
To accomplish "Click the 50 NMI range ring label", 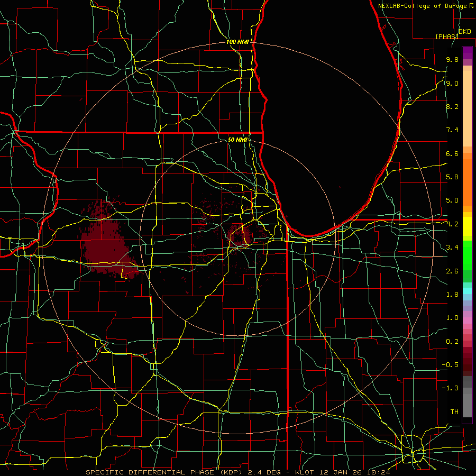I will 237,140.
